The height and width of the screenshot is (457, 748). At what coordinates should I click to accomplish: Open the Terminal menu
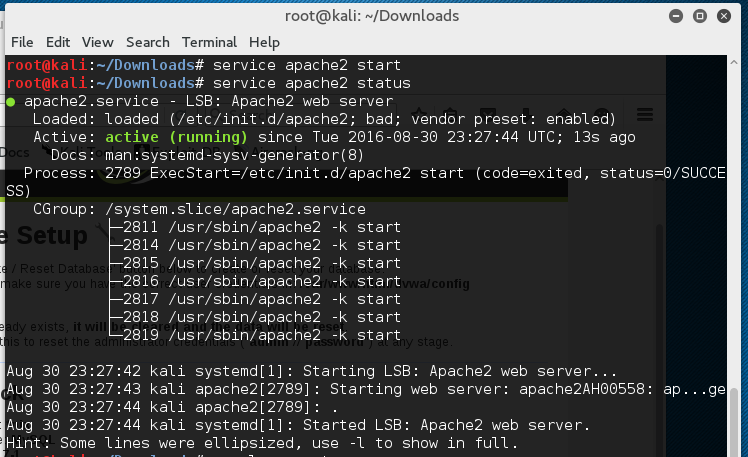209,42
